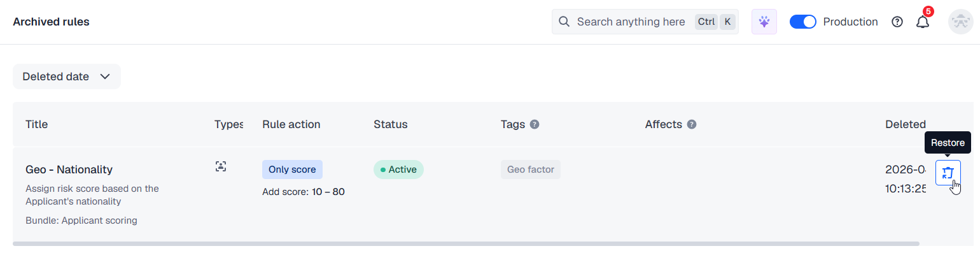
Task: Open the notifications bell
Action: tap(922, 22)
